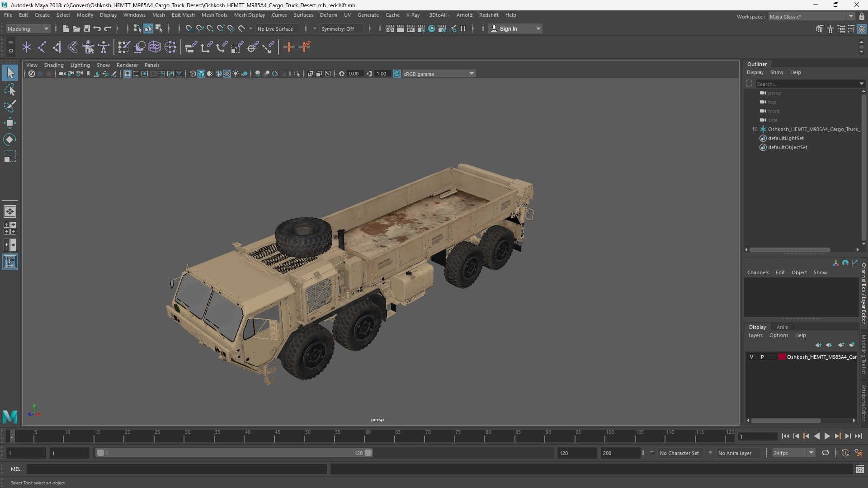Open the Deform menu

click(329, 15)
